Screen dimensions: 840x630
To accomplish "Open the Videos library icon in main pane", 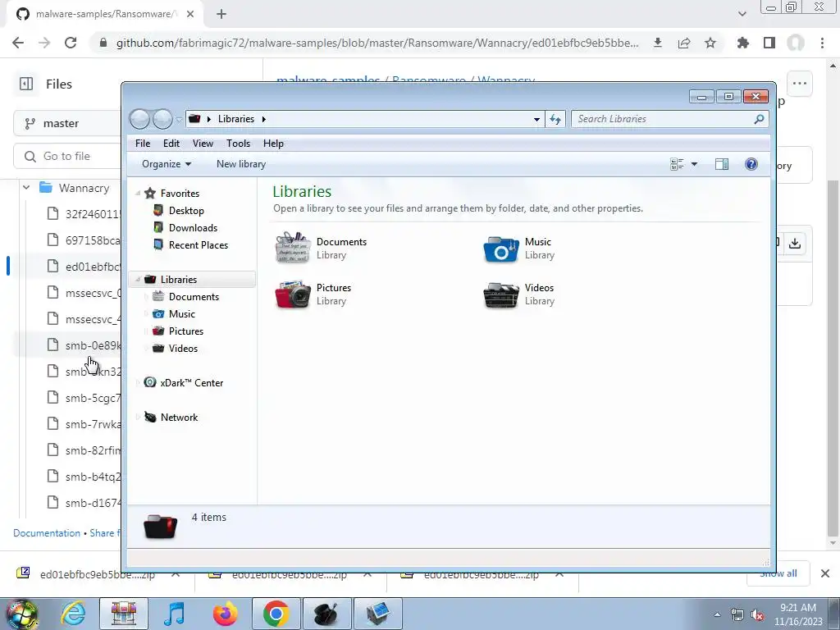I will (501, 294).
